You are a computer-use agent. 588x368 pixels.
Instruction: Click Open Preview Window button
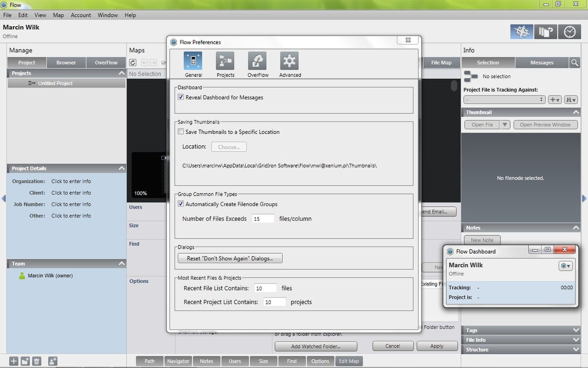pos(545,125)
